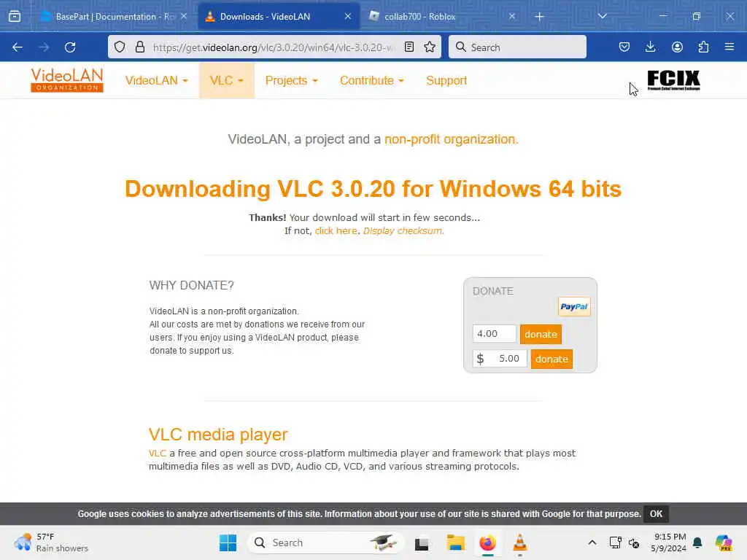Show site security padlock info

coord(139,47)
